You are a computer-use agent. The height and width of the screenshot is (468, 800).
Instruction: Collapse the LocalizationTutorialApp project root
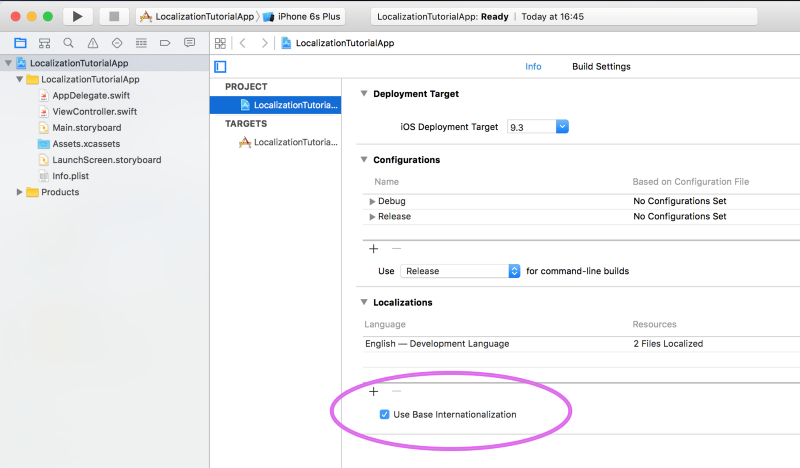[8, 63]
